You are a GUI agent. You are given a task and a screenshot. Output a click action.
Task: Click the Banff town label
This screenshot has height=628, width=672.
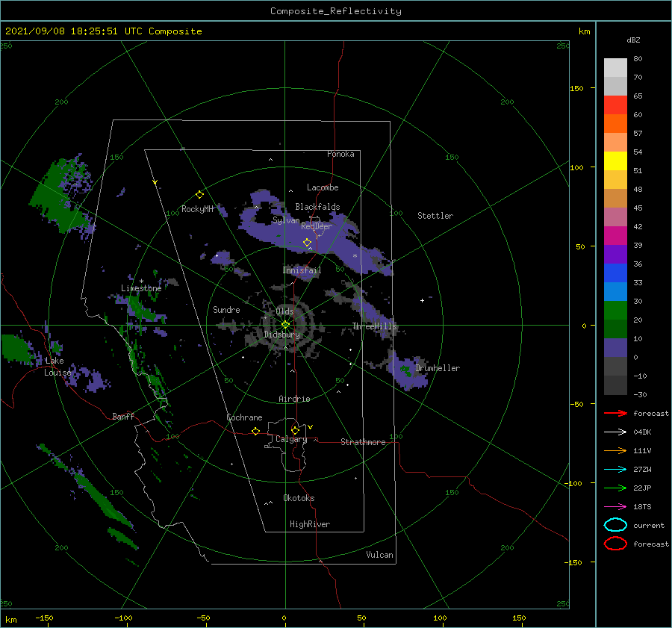pos(123,416)
